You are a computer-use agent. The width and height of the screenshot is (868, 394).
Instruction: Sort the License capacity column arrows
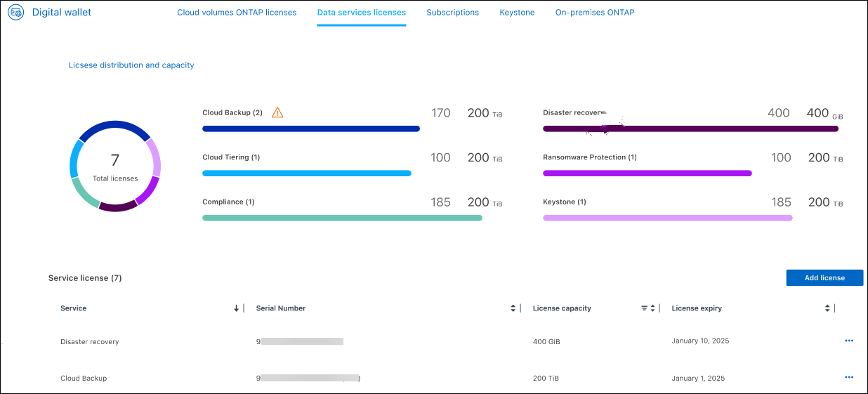pyautogui.click(x=652, y=308)
